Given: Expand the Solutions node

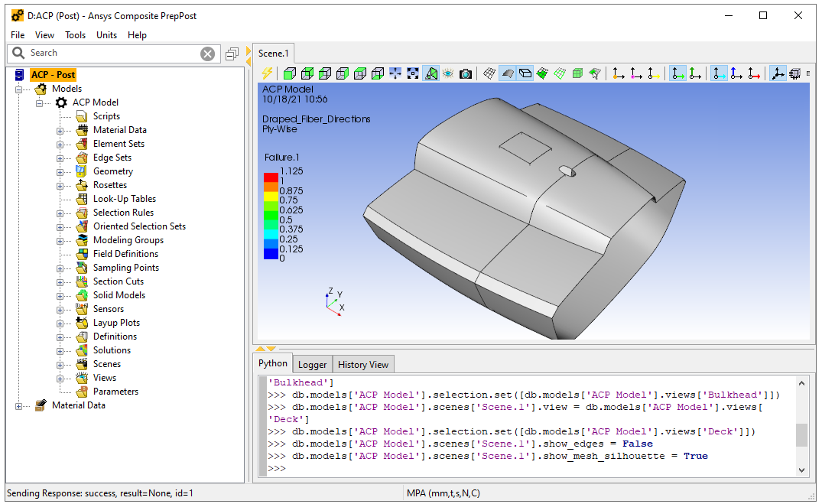Looking at the screenshot, I should (60, 351).
